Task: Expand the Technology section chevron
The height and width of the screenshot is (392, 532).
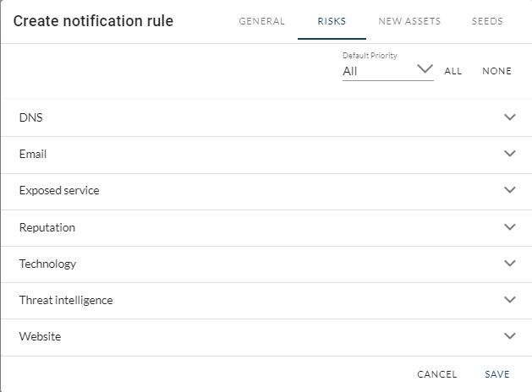Action: coord(509,264)
